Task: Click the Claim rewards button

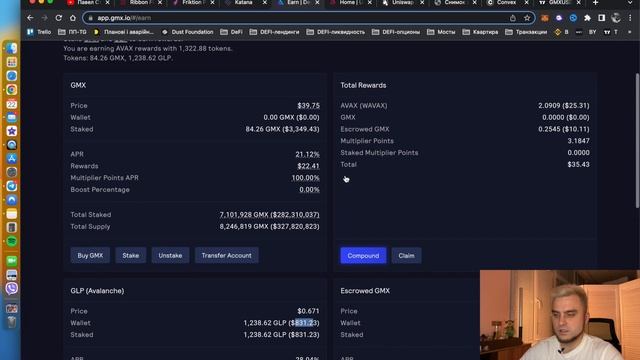Action: pos(407,256)
